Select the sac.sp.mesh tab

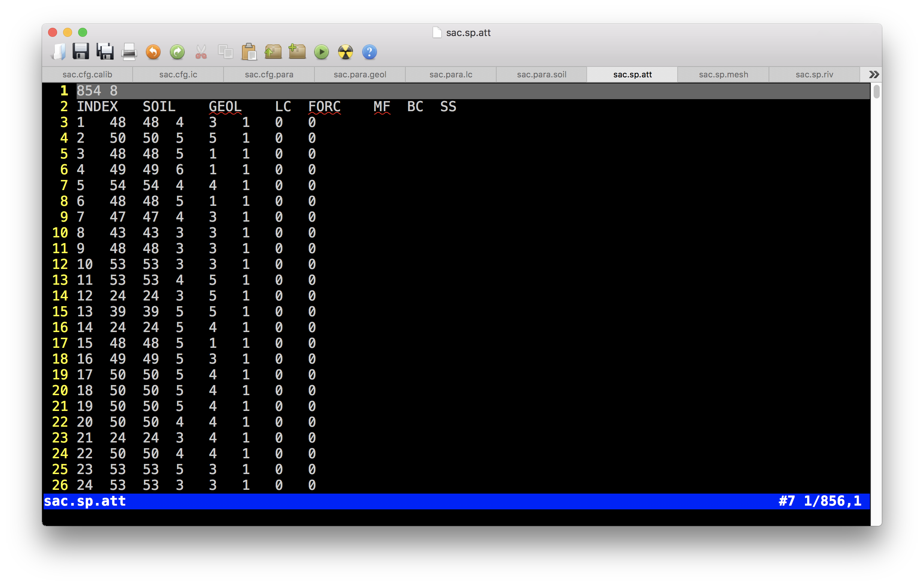pyautogui.click(x=723, y=74)
